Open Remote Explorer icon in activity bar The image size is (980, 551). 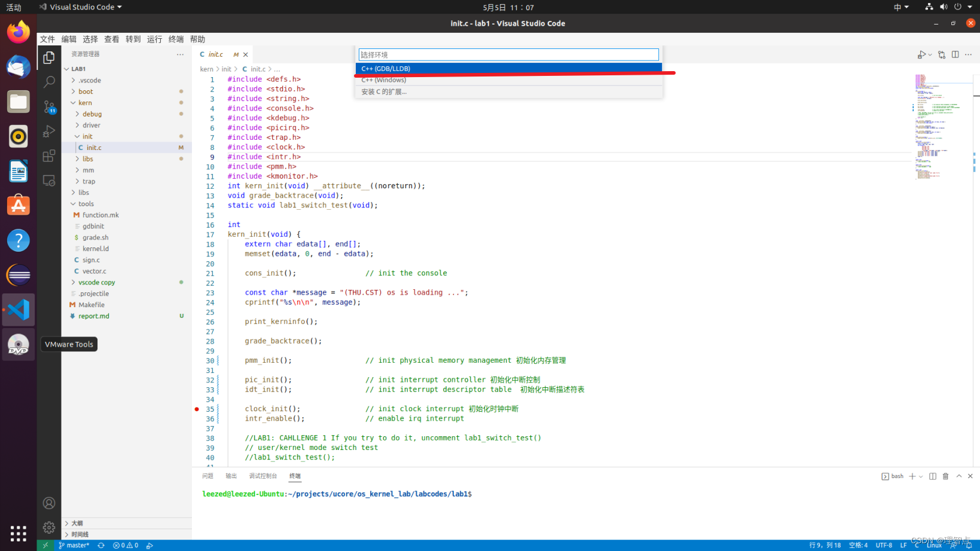49,180
